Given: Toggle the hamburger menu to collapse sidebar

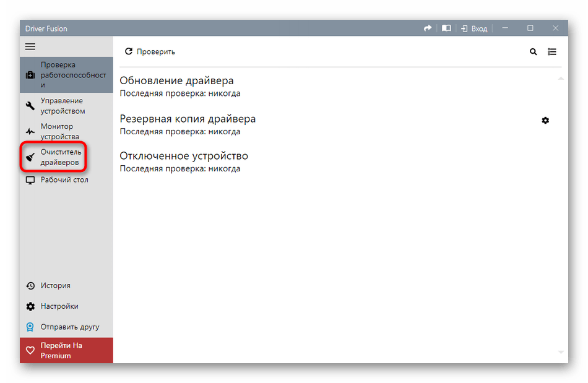Looking at the screenshot, I should pyautogui.click(x=30, y=46).
